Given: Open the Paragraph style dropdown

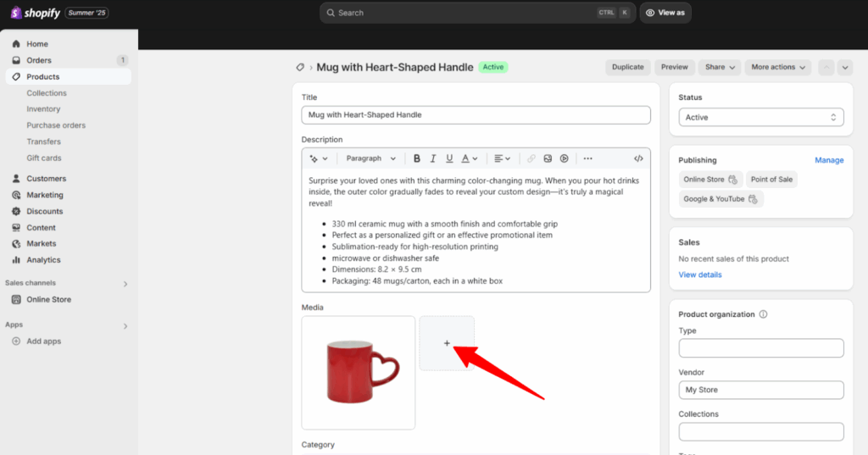Looking at the screenshot, I should click(370, 158).
